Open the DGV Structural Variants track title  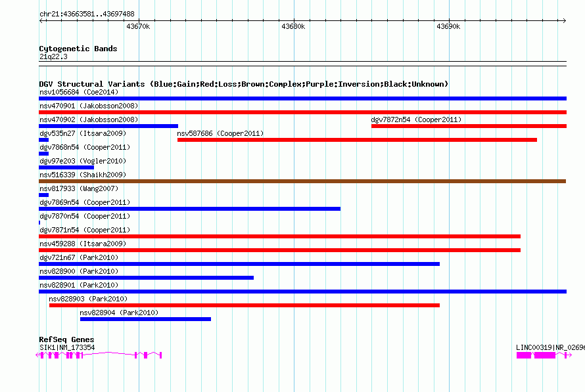243,84
